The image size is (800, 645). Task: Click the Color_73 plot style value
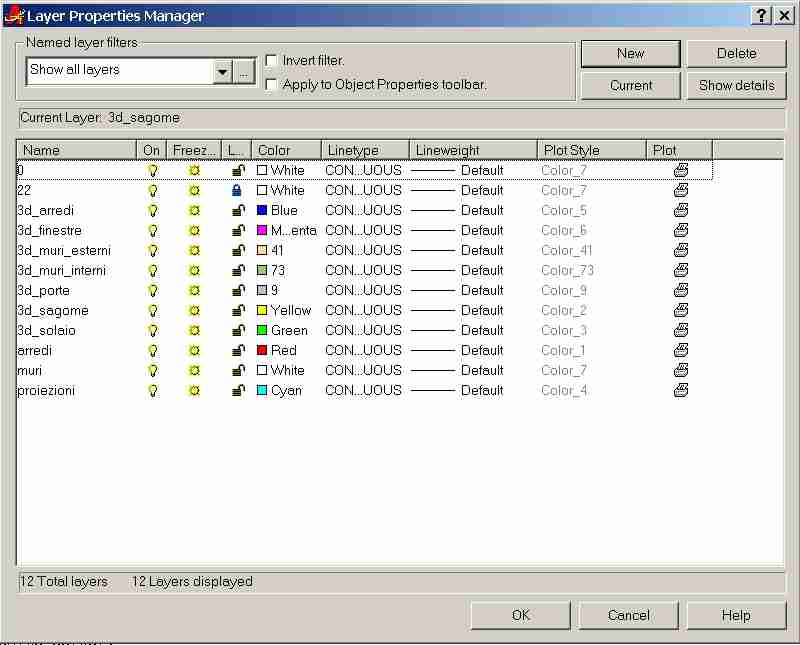tap(567, 270)
